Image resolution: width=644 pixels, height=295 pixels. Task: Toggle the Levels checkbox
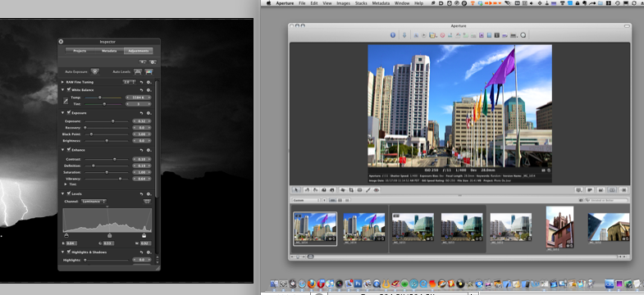click(x=69, y=193)
